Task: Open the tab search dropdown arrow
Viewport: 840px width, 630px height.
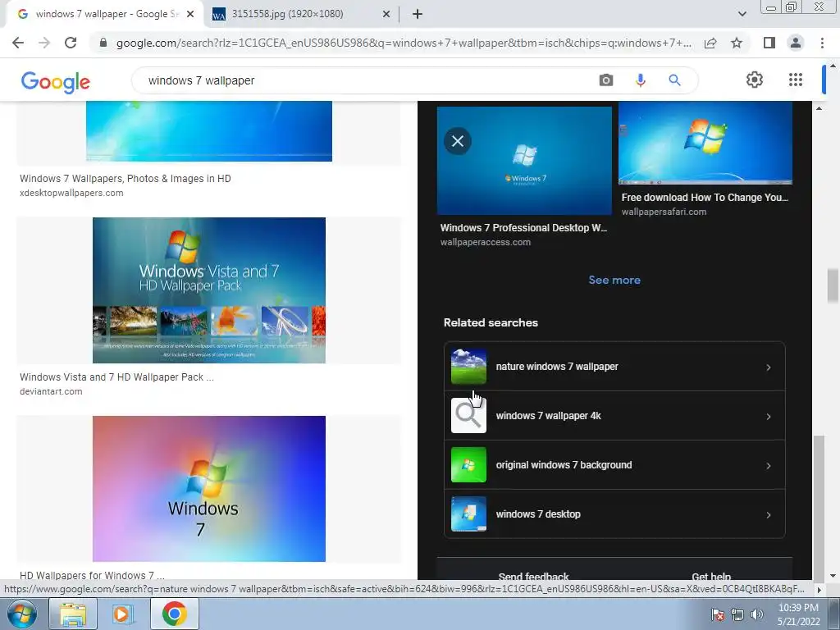Action: pos(742,14)
